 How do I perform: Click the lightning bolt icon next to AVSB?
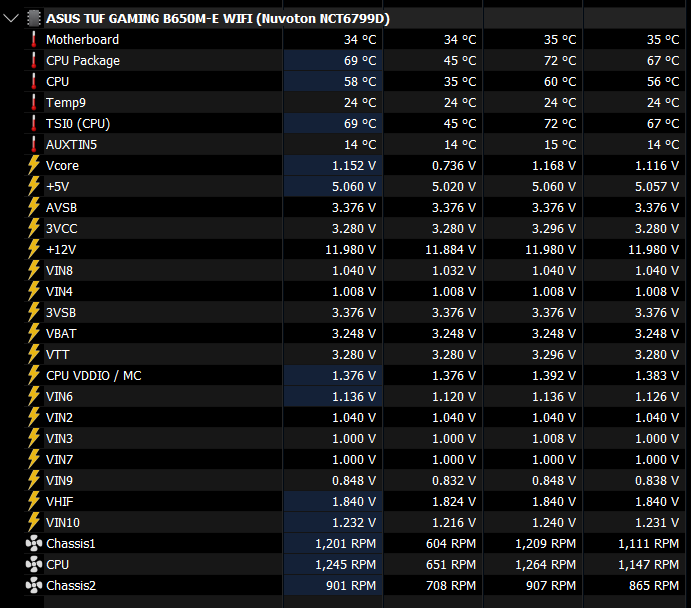(33, 208)
